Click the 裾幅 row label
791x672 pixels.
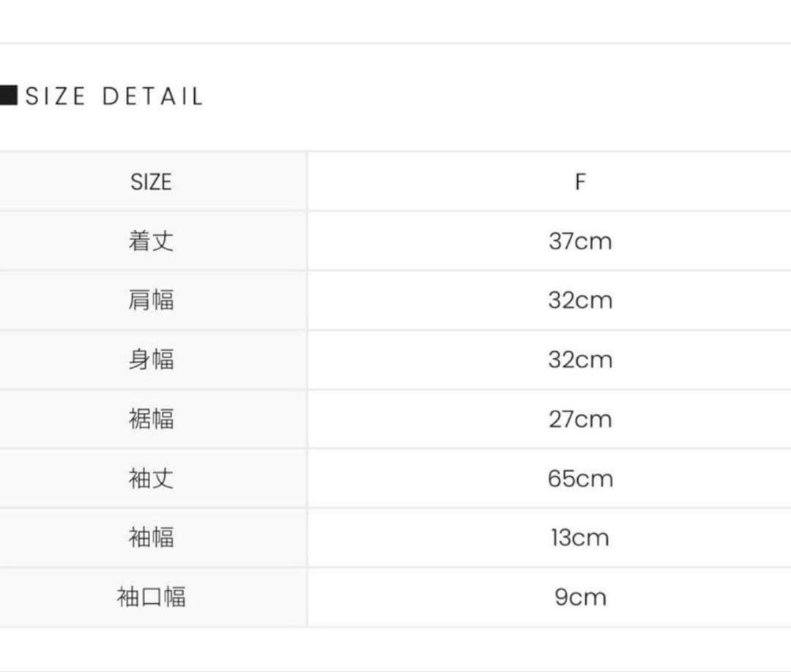coord(151,419)
